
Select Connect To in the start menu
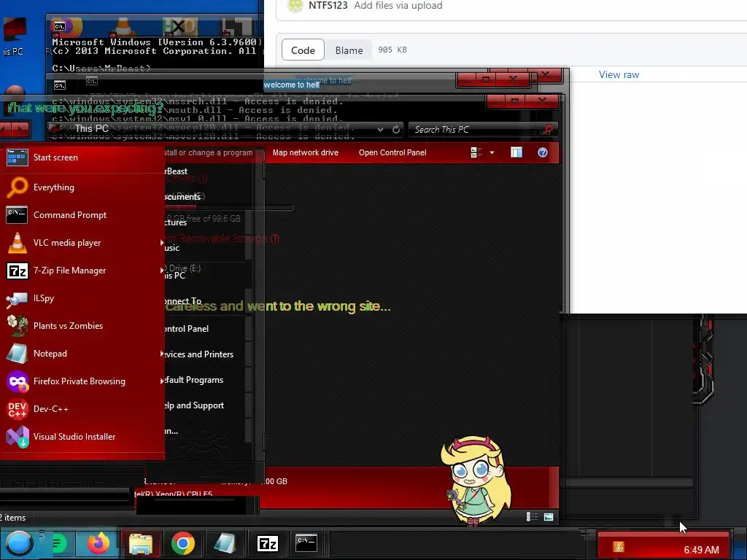click(183, 301)
